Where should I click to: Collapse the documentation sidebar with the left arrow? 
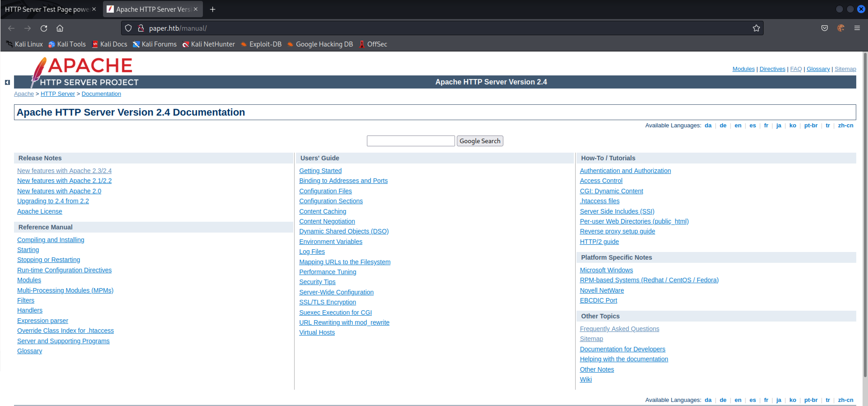(7, 82)
